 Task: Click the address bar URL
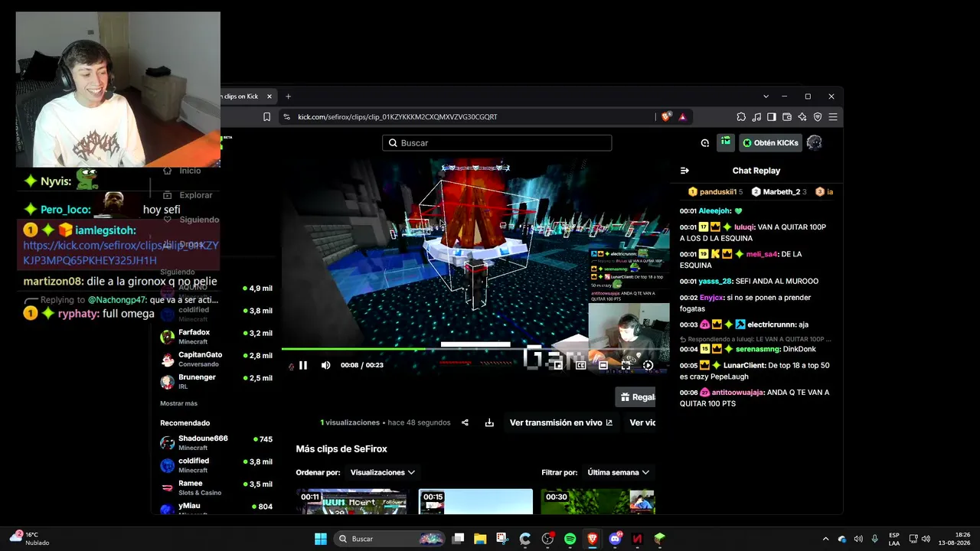(397, 117)
